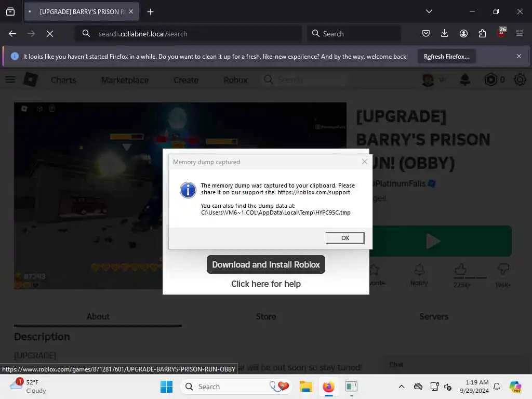Open the Downloads panel
The image size is (532, 399).
point(445,33)
